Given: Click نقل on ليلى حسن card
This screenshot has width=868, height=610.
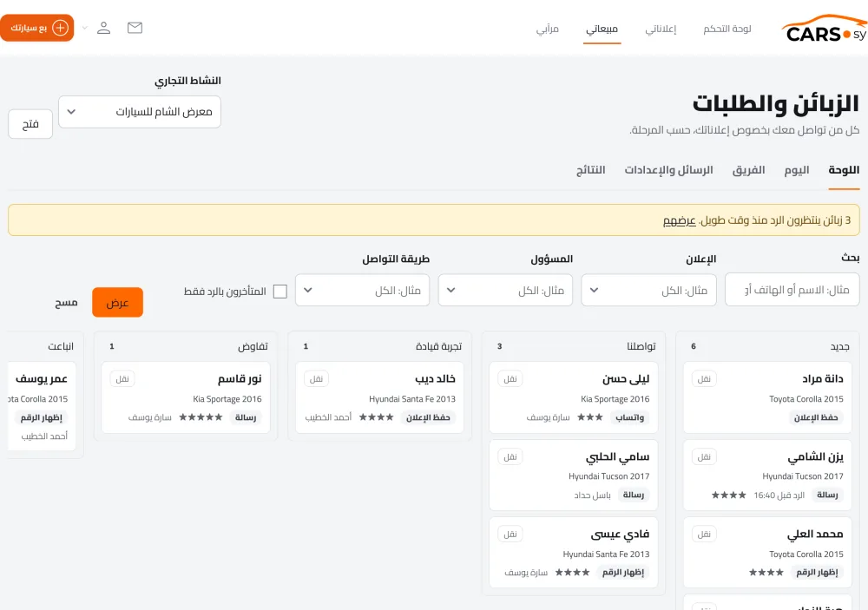Looking at the screenshot, I should click(x=510, y=378).
